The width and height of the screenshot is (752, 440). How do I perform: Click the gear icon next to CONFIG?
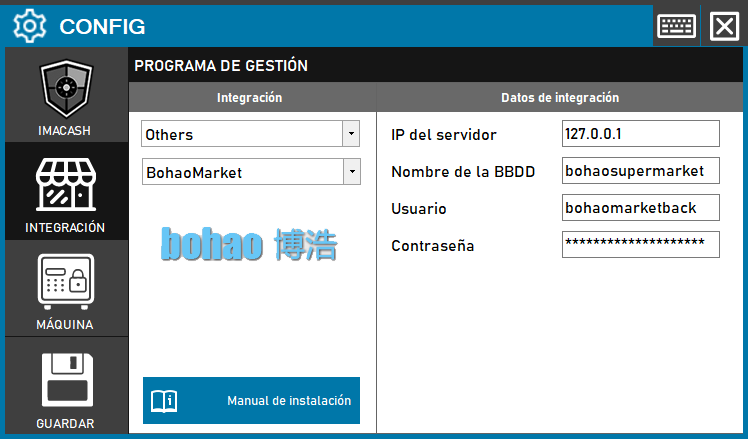tap(31, 25)
